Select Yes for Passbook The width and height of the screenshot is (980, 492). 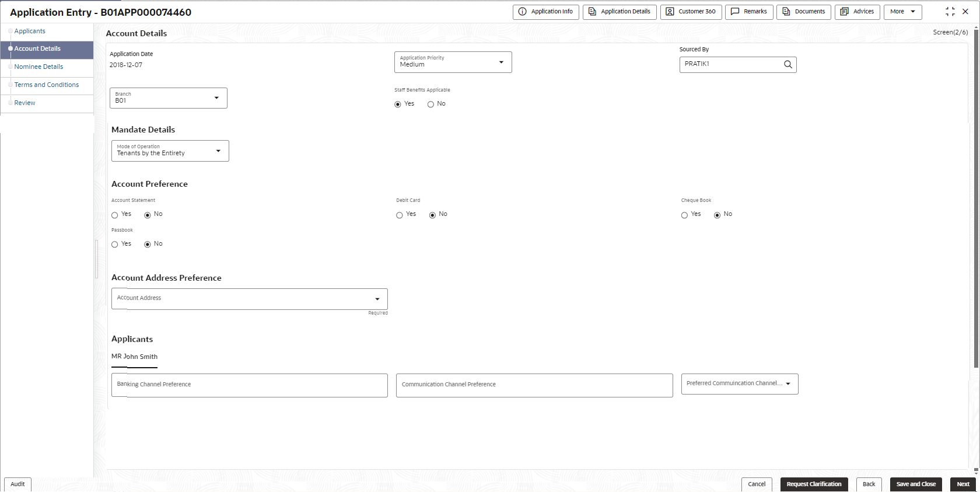tap(114, 245)
